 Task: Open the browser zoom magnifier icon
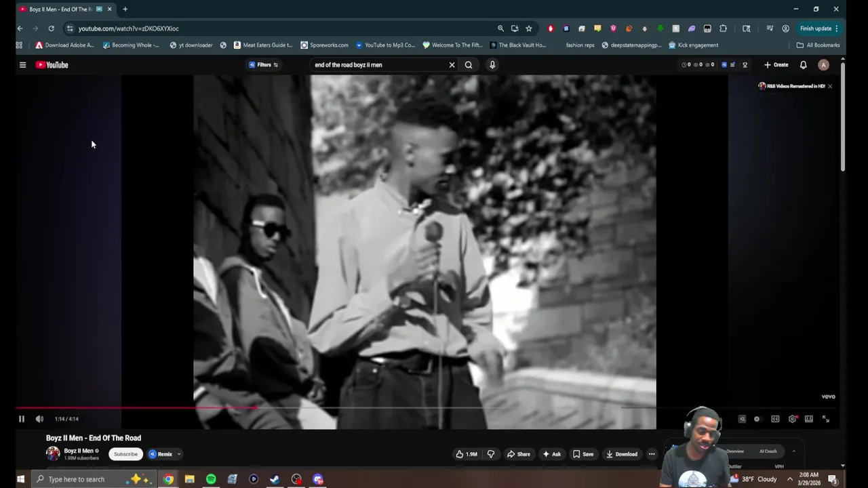pos(500,28)
